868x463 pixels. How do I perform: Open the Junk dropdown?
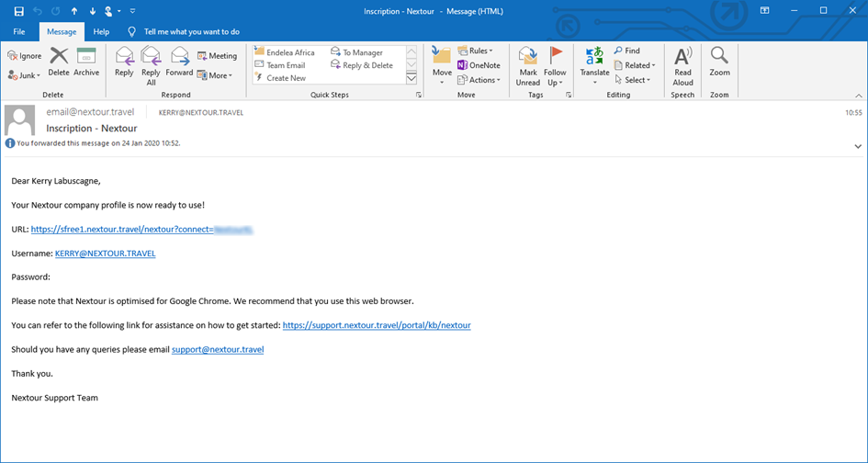[x=25, y=75]
